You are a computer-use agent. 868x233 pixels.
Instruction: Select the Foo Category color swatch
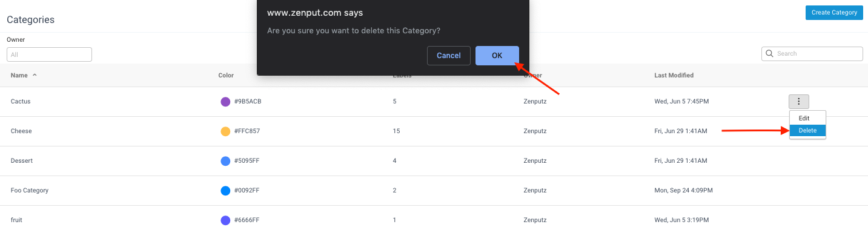pos(225,191)
